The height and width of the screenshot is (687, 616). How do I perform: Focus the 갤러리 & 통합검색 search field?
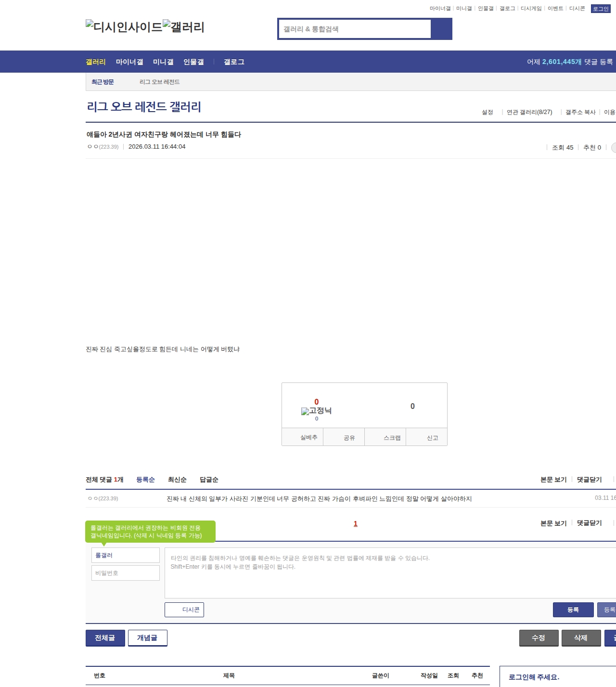(x=355, y=29)
